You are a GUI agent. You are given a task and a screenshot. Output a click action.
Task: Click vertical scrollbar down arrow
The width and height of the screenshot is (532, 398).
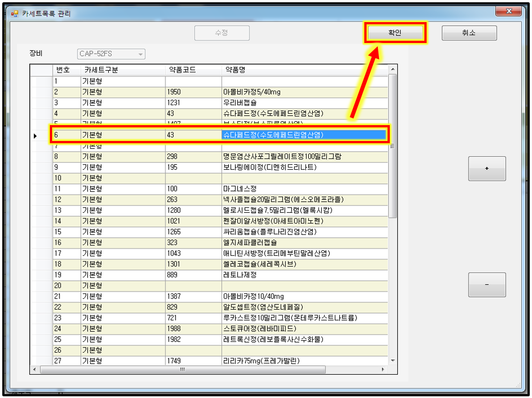392,360
